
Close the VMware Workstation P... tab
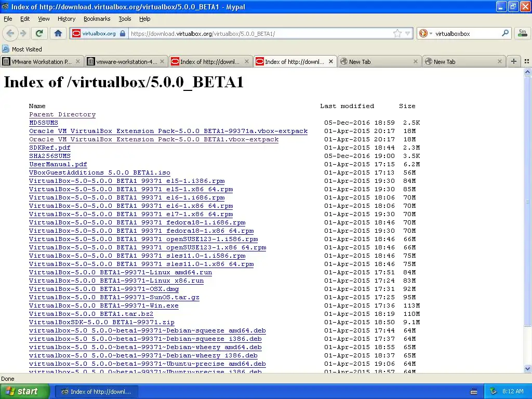coord(78,61)
